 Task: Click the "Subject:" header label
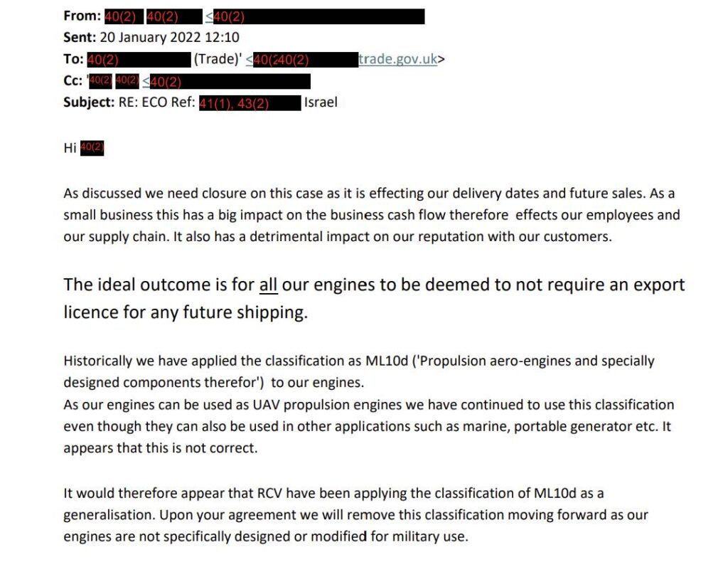click(88, 102)
